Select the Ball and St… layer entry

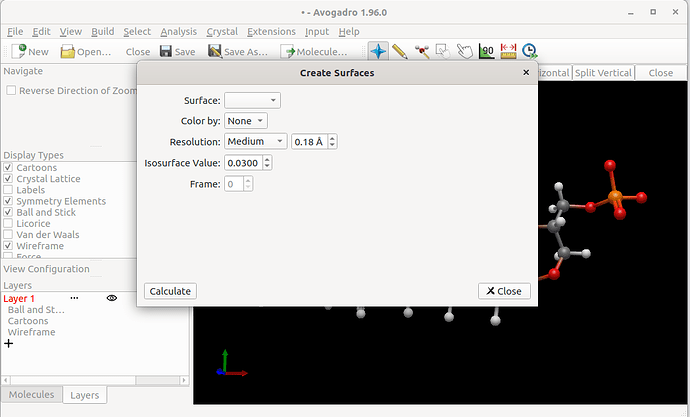point(36,310)
